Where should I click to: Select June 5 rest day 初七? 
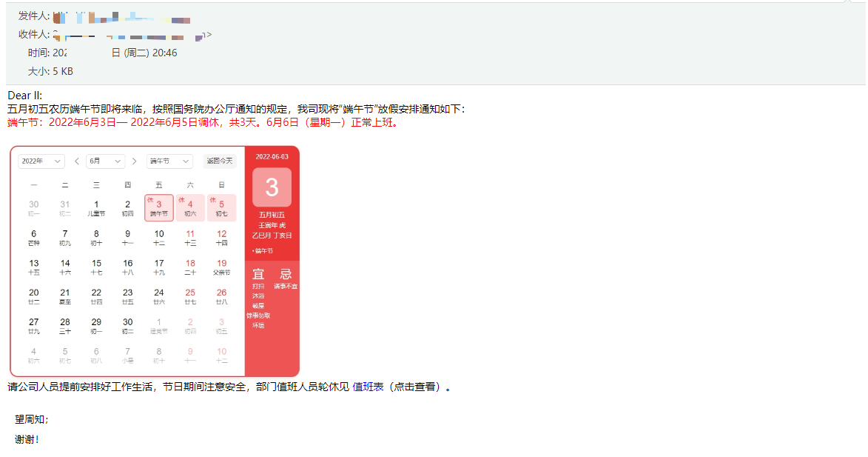pos(221,207)
